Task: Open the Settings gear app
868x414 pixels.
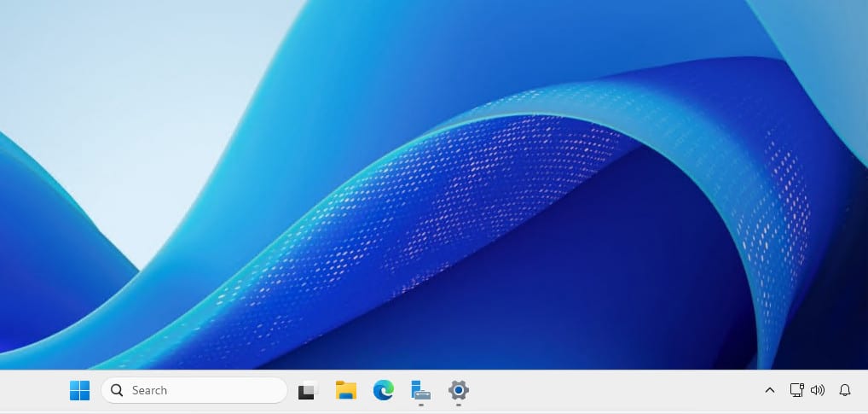Action: pyautogui.click(x=459, y=391)
